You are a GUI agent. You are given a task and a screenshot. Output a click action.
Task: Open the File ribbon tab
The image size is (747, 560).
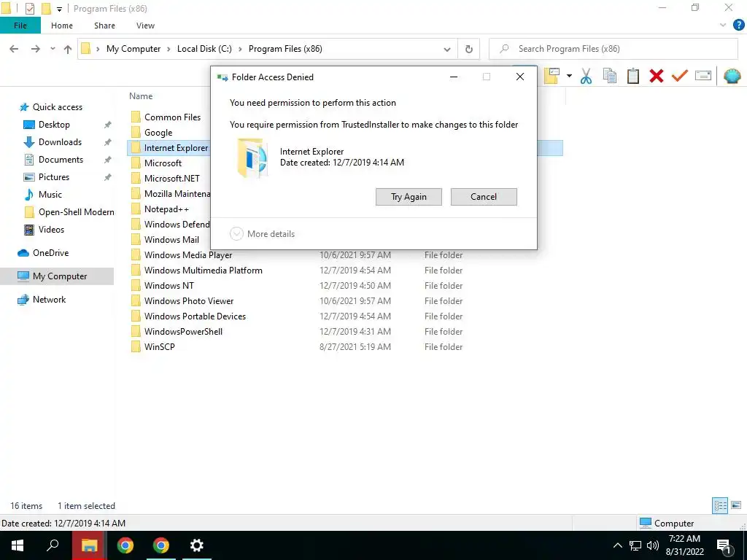pos(20,26)
